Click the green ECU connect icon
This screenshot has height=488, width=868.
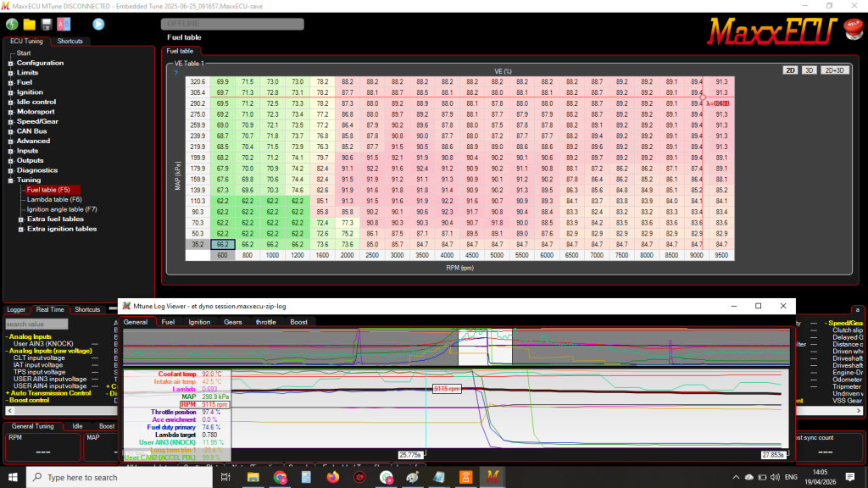(12, 24)
